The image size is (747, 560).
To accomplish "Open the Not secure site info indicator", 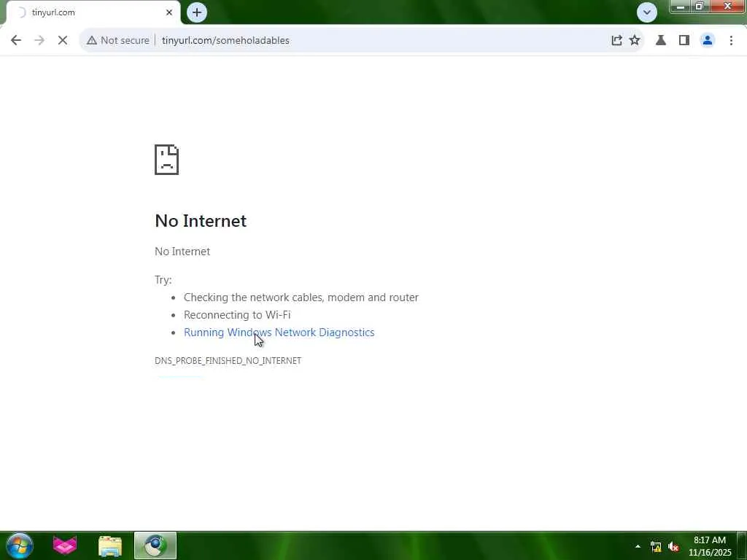I will point(118,41).
